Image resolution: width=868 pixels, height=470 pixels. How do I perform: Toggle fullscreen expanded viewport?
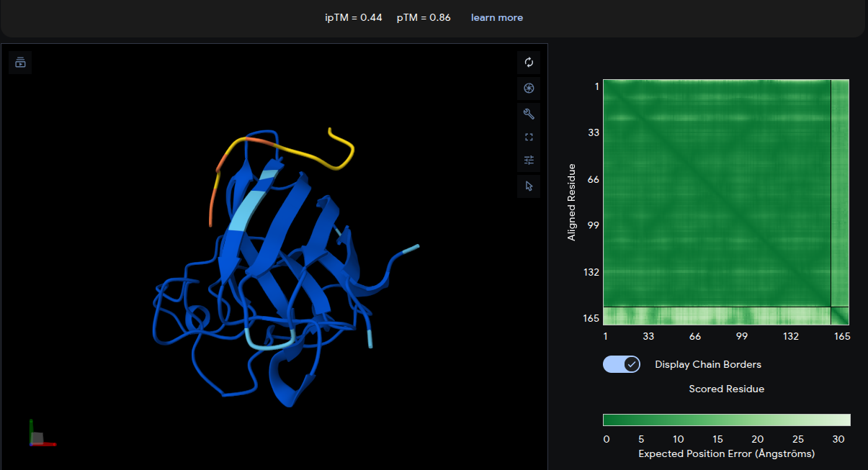click(529, 137)
